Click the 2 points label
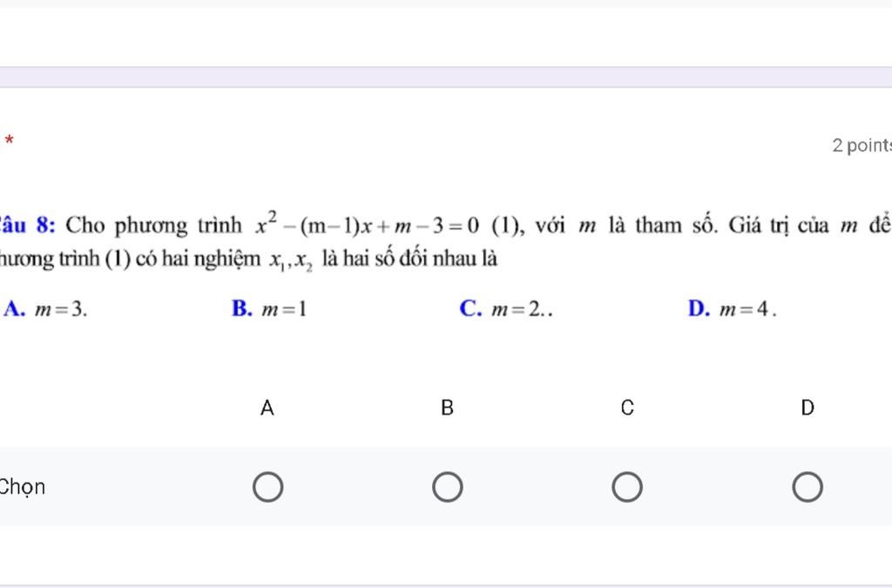The width and height of the screenshot is (892, 588). (x=862, y=145)
